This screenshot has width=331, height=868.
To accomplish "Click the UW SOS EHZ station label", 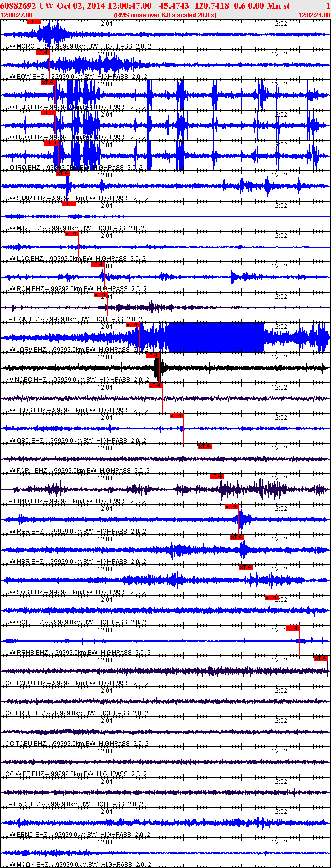I will coord(24,592).
